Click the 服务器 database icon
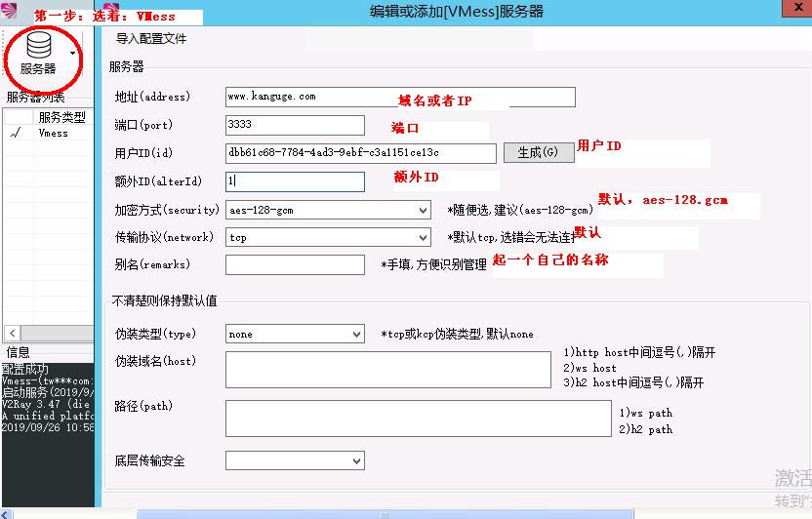Viewport: 812px width, 519px height. (38, 46)
